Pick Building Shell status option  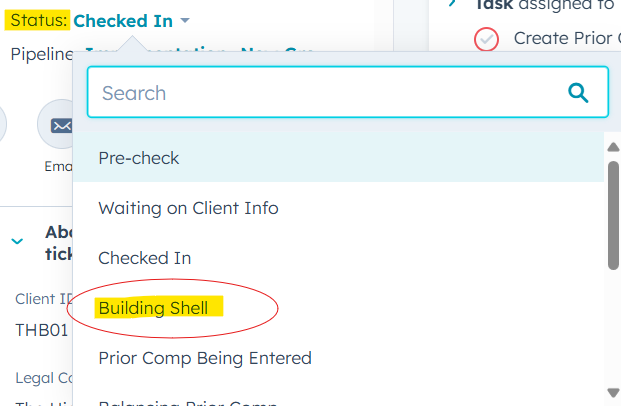pos(153,308)
